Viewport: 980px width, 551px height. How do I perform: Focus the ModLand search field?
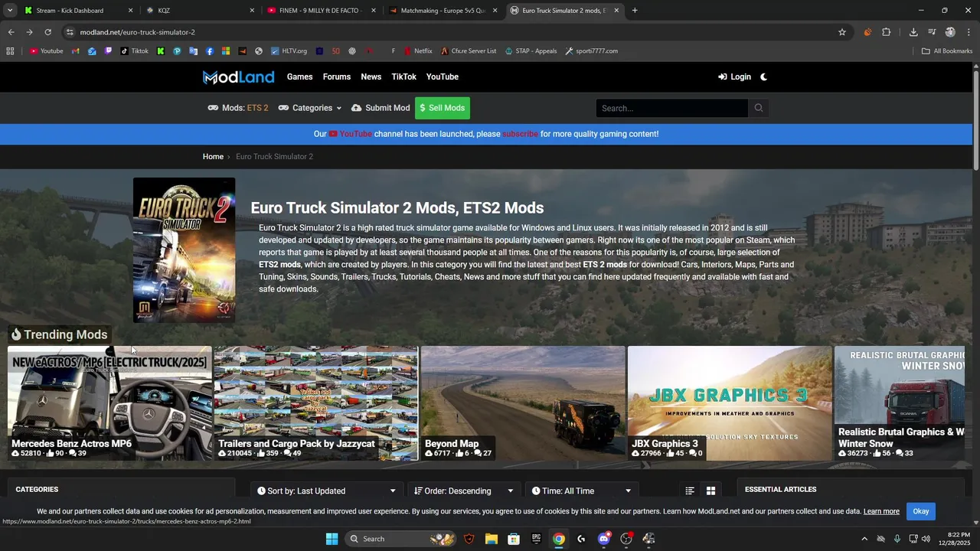pos(672,108)
